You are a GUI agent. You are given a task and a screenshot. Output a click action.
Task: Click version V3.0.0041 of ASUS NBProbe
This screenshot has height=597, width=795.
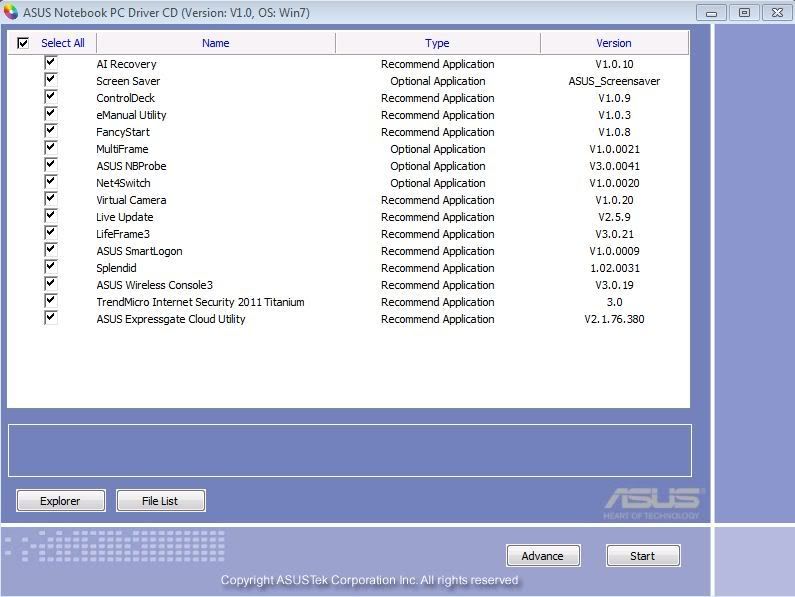pos(614,166)
